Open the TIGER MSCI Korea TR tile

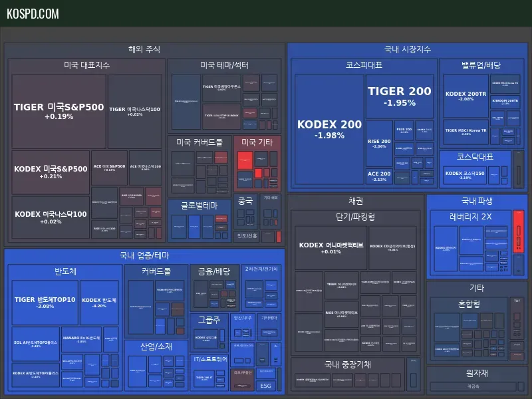(x=466, y=132)
